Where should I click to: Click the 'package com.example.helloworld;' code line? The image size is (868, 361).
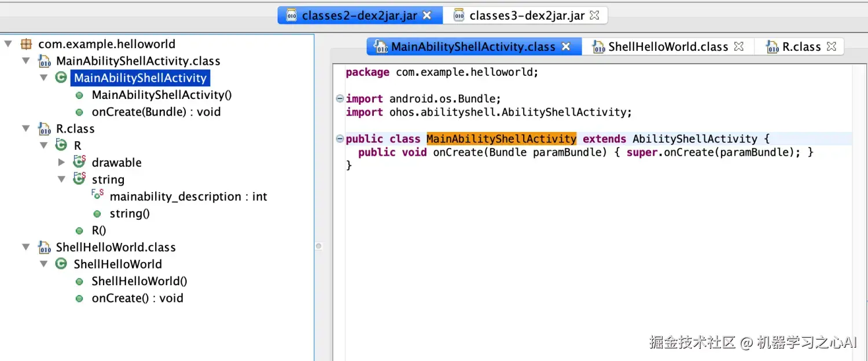click(x=442, y=72)
